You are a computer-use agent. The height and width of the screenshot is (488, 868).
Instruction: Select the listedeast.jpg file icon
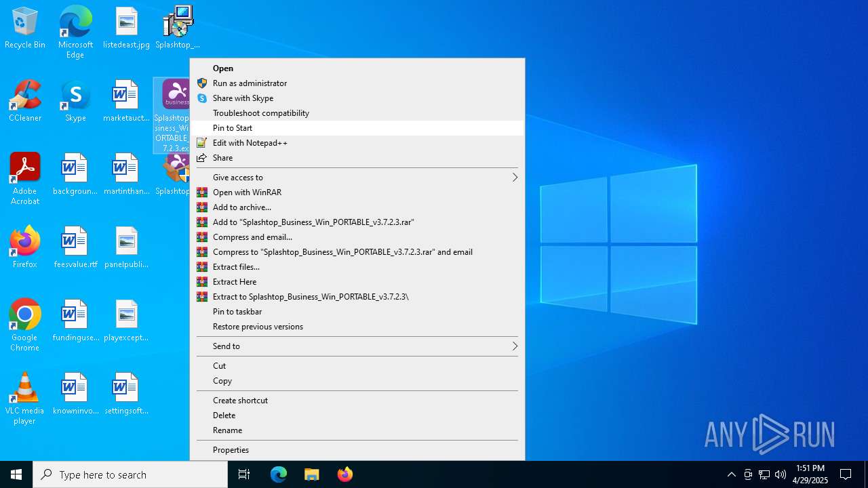(x=126, y=28)
